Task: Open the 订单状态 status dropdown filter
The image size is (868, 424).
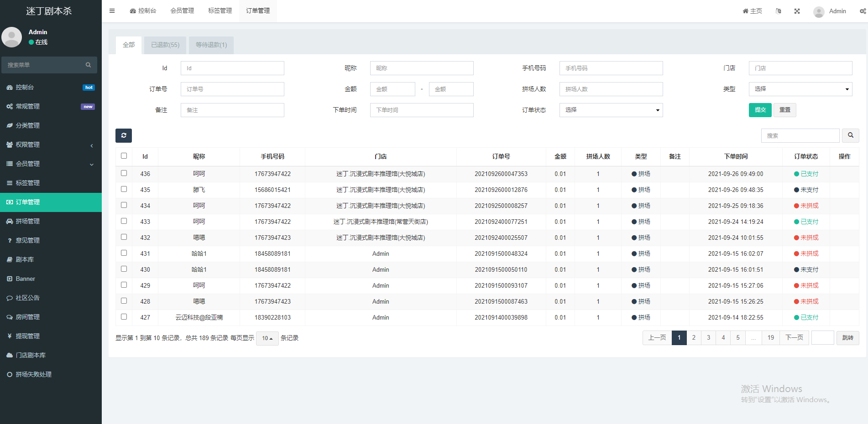Action: (x=611, y=110)
